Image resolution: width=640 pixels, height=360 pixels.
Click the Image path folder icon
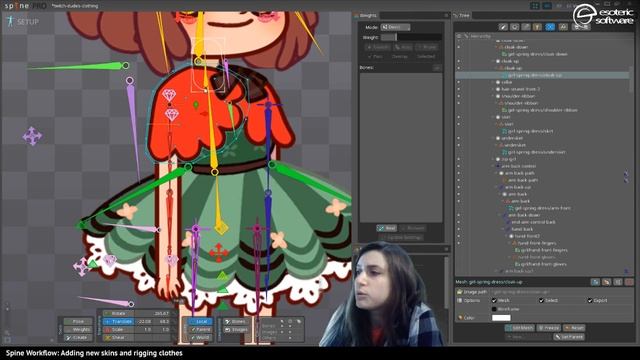pyautogui.click(x=460, y=292)
